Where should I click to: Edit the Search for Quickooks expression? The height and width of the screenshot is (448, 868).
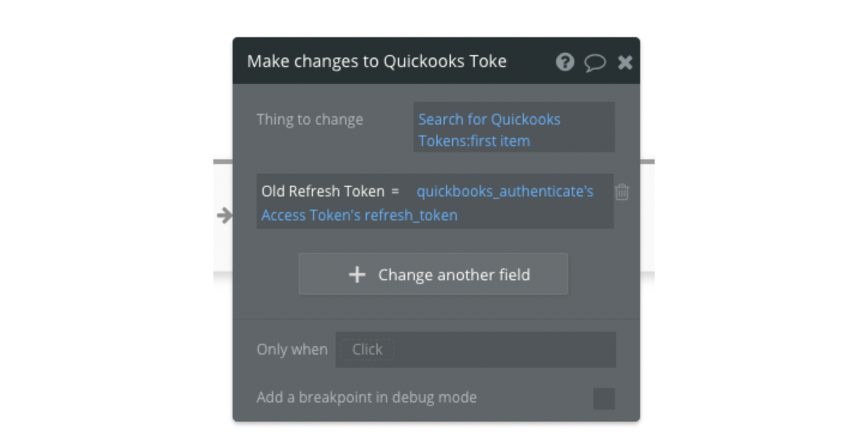click(x=489, y=119)
